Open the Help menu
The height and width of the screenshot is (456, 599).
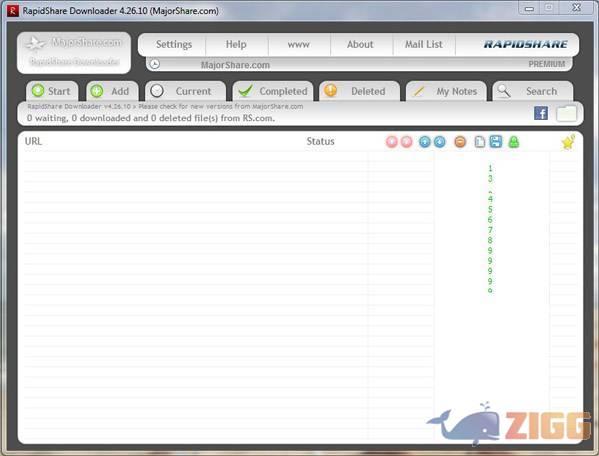[x=236, y=44]
